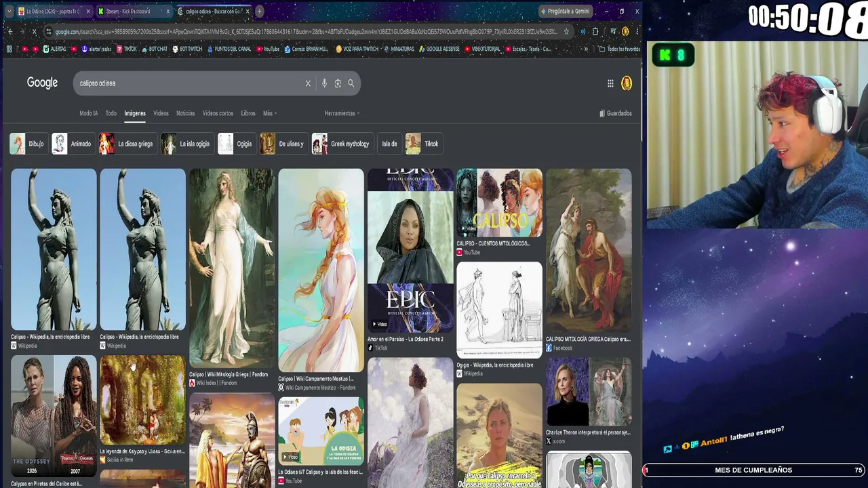Open the ALERTAS bookmark
This screenshot has width=868, height=488.
pos(54,49)
